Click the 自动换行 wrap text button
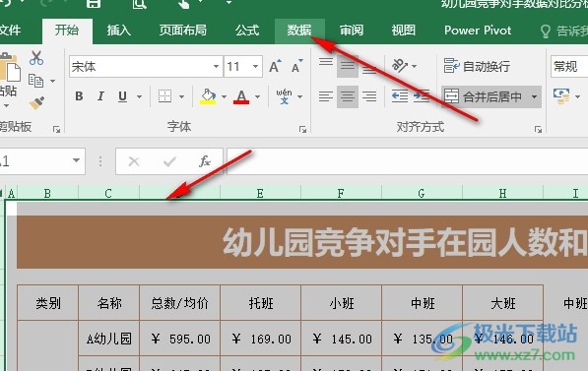The height and width of the screenshot is (371, 588). pos(477,66)
